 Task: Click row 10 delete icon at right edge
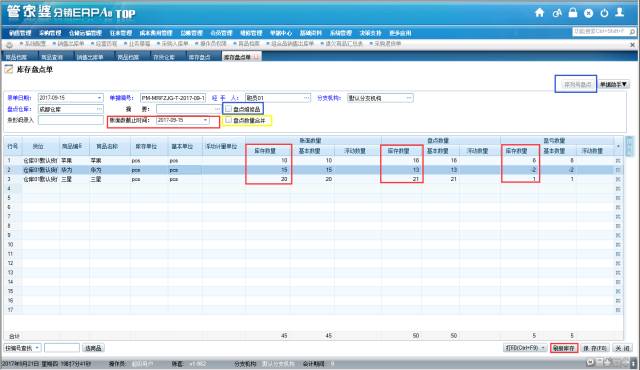[618, 244]
